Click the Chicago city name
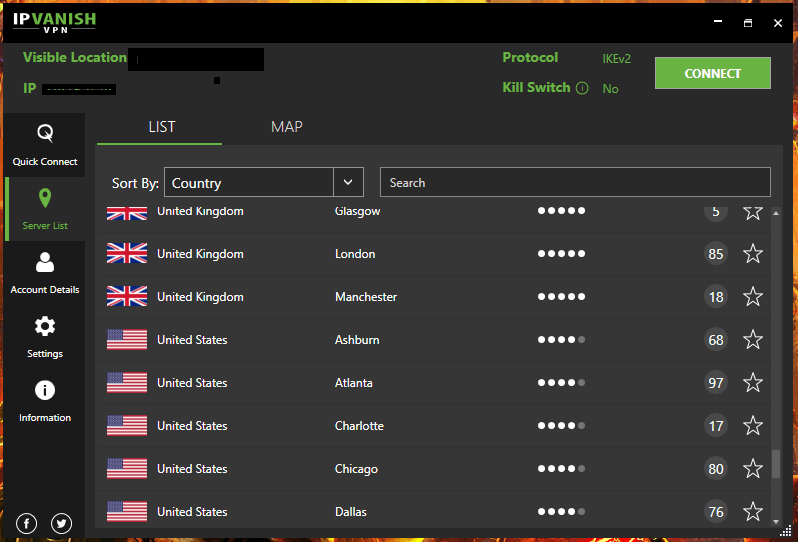Viewport: 798px width, 542px height. [x=356, y=469]
